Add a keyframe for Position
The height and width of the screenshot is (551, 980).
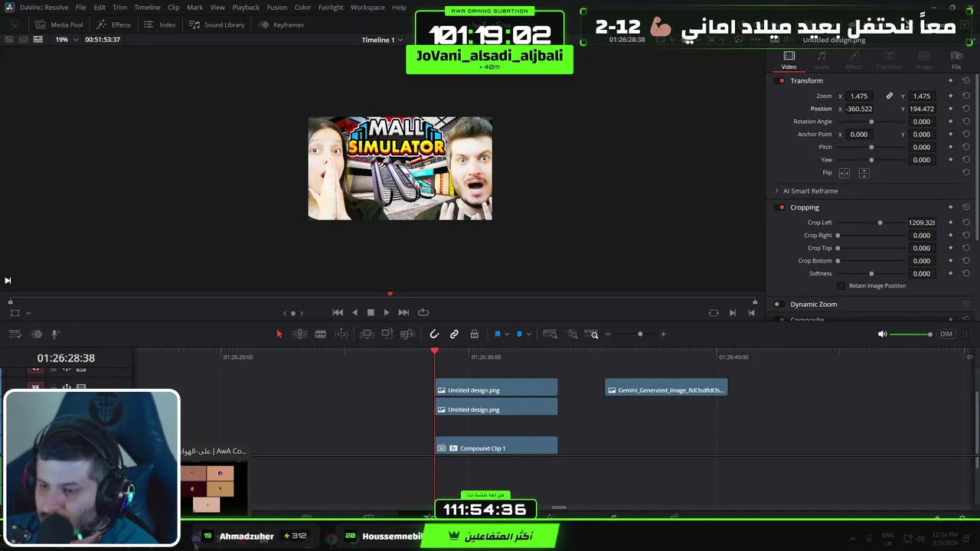(951, 109)
